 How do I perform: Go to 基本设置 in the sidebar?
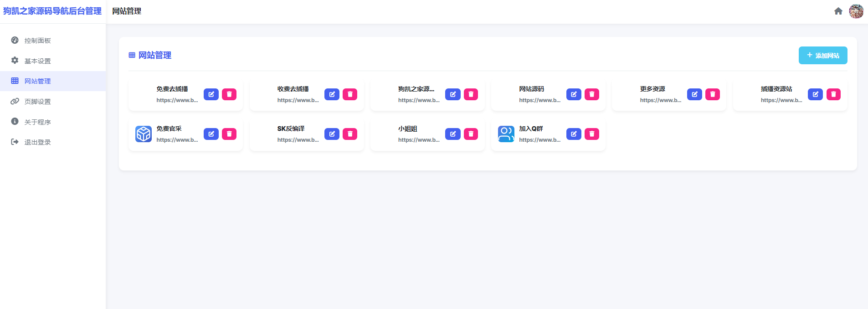coord(37,61)
